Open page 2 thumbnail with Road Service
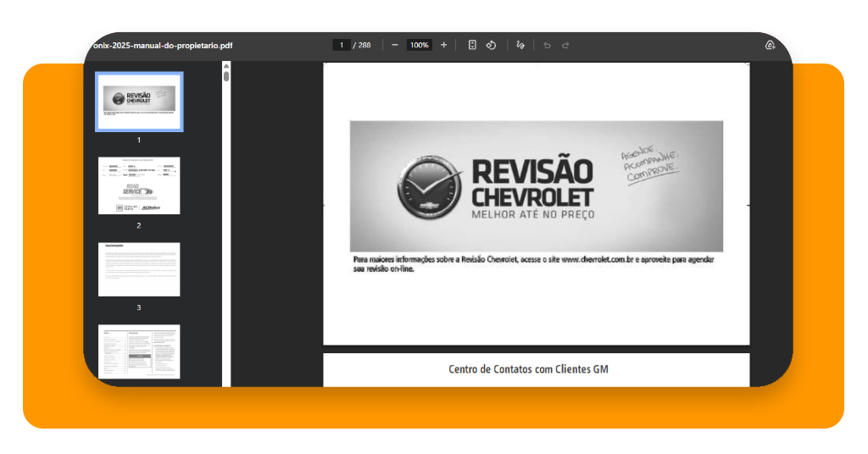The height and width of the screenshot is (454, 868). point(139,185)
